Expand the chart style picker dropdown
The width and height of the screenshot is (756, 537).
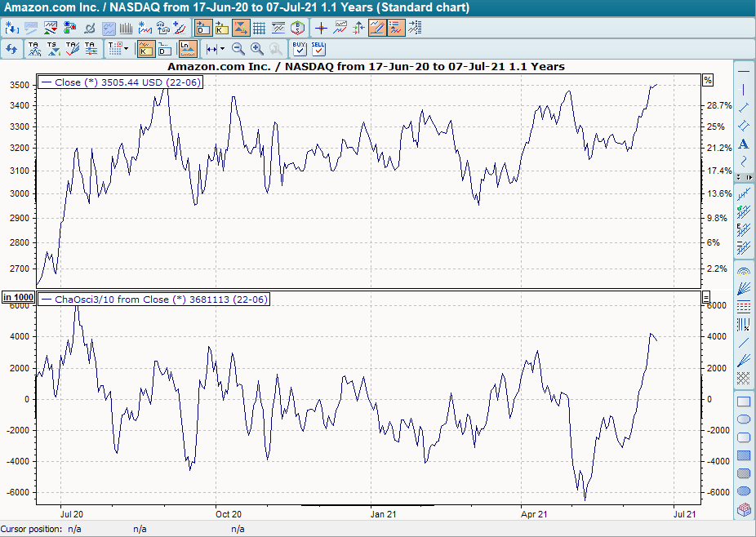(x=125, y=48)
